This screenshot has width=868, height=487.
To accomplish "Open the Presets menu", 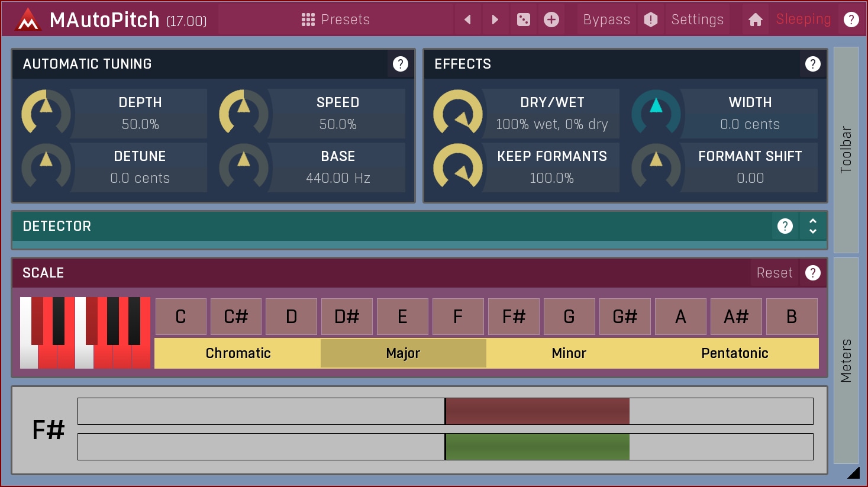I will pyautogui.click(x=335, y=20).
